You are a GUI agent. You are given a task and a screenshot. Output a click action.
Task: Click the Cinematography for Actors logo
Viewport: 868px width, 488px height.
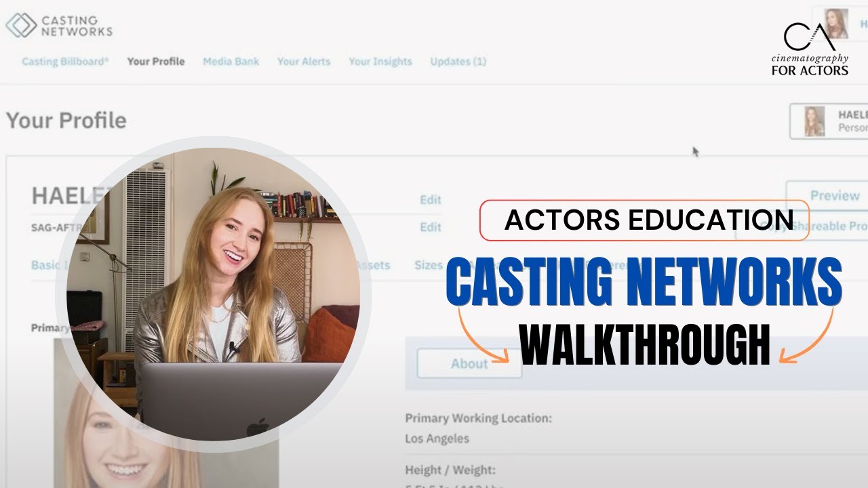point(810,49)
